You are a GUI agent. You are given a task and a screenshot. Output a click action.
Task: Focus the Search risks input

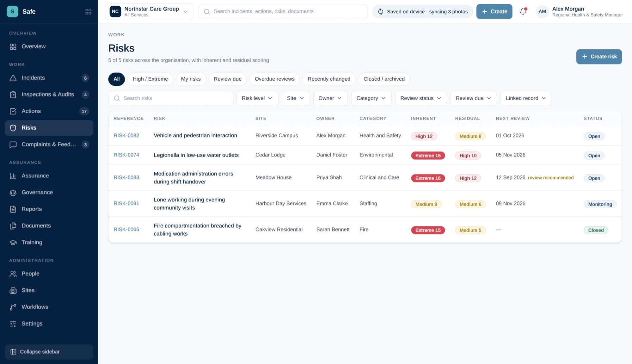pyautogui.click(x=171, y=98)
